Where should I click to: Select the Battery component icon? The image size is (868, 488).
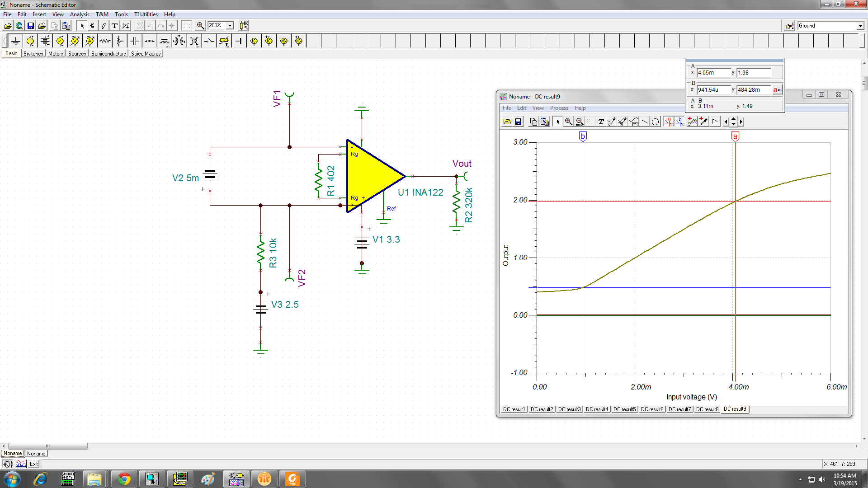pos(45,41)
